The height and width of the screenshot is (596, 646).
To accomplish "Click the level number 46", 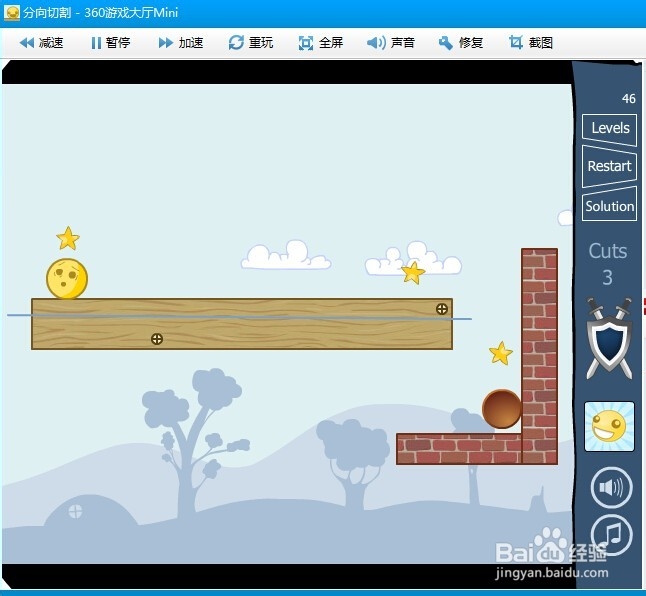I will [x=629, y=99].
